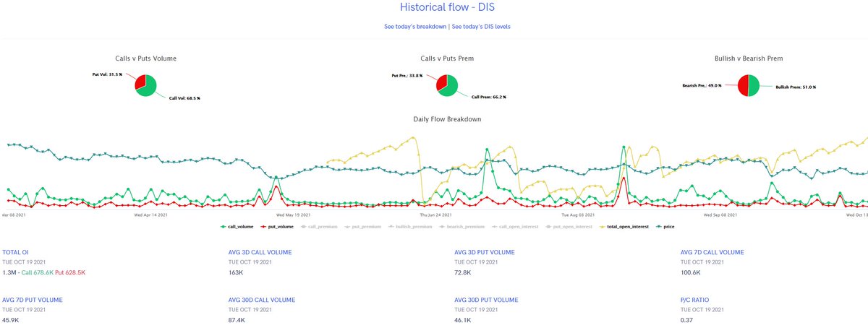Screen dimensions: 868x333
Task: Click the 'AVG 7D PUT VOLUME' stat label
Action: pos(33,299)
